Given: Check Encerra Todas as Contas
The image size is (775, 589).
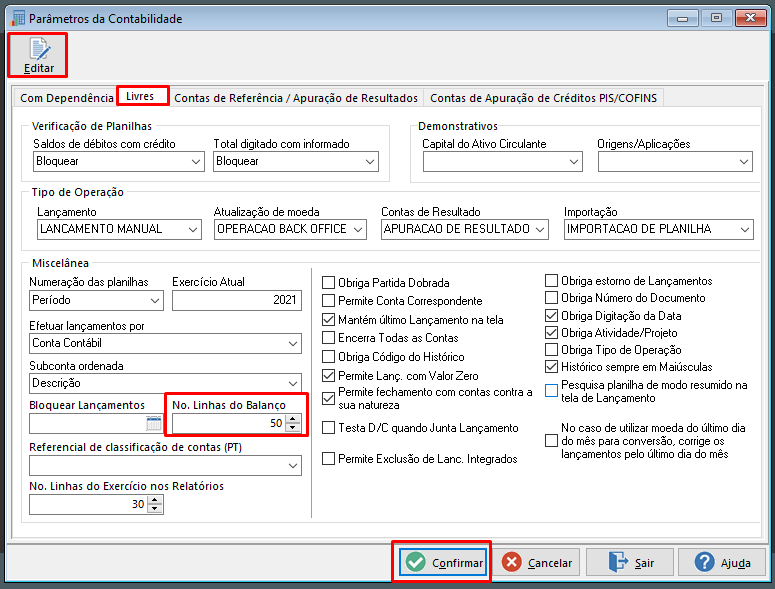Looking at the screenshot, I should 328,338.
